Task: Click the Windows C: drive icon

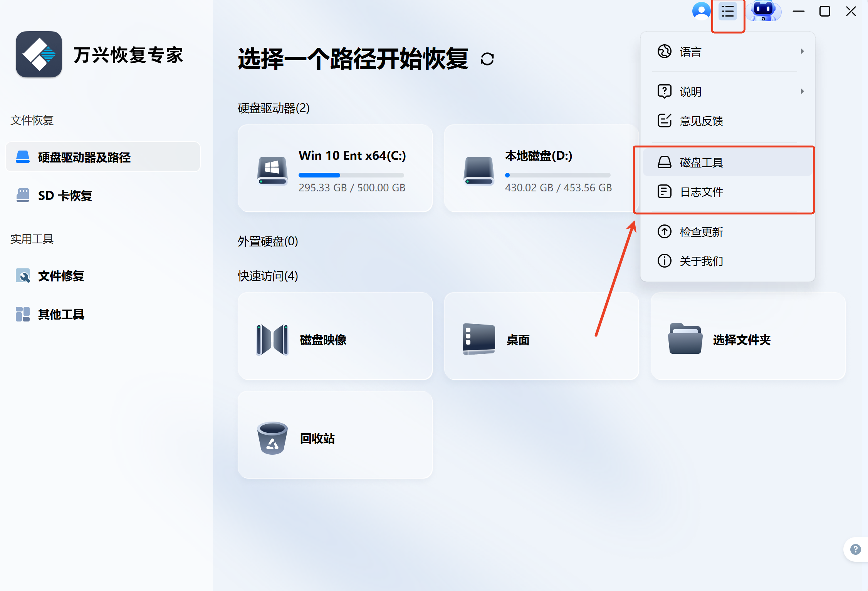Action: point(272,170)
